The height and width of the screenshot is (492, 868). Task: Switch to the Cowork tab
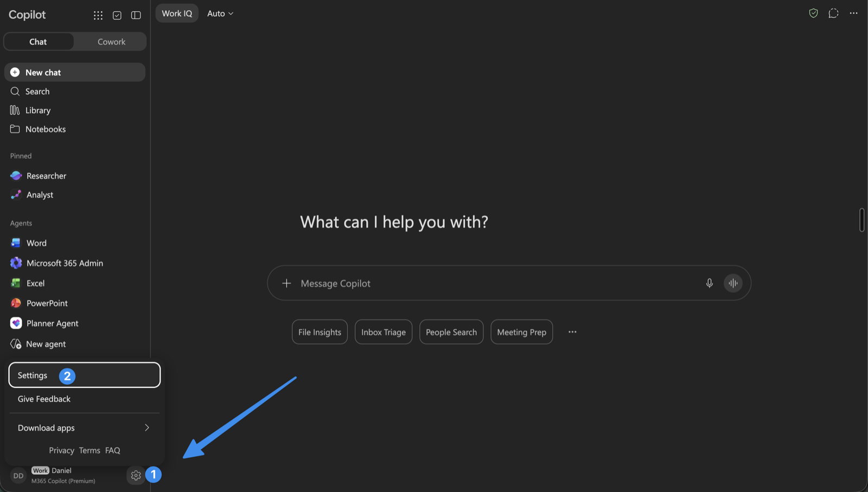pyautogui.click(x=111, y=42)
